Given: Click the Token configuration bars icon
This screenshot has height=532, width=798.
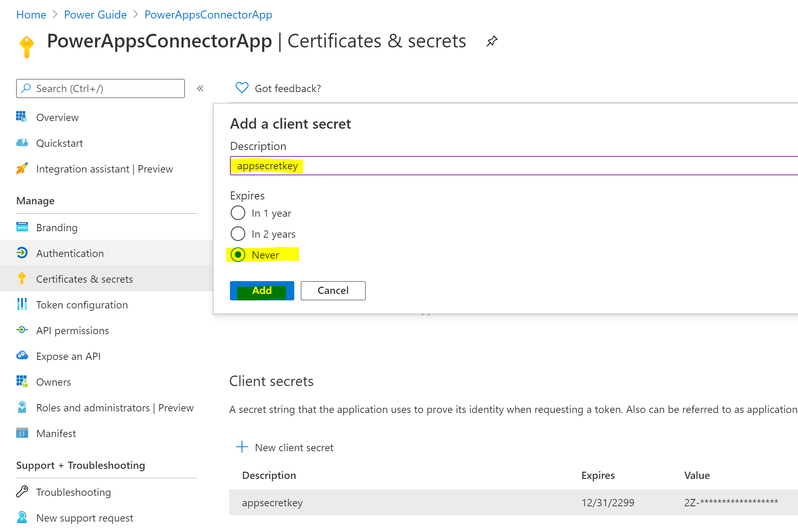Looking at the screenshot, I should tap(22, 304).
